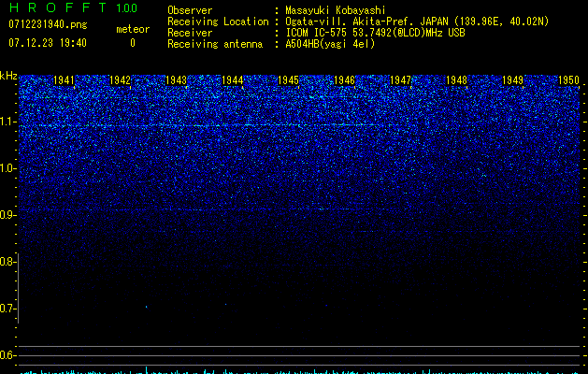Click the Observer label

point(190,10)
